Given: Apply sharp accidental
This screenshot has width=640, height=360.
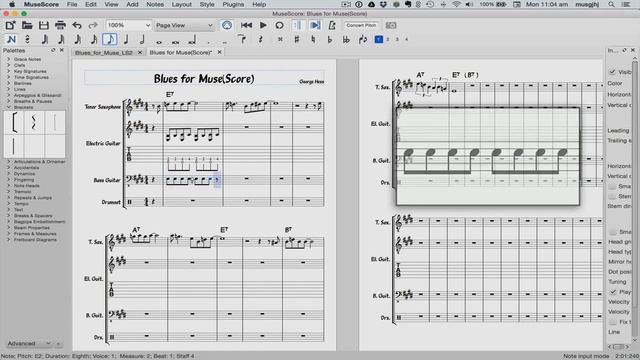Looking at the screenshot, I should 297,40.
